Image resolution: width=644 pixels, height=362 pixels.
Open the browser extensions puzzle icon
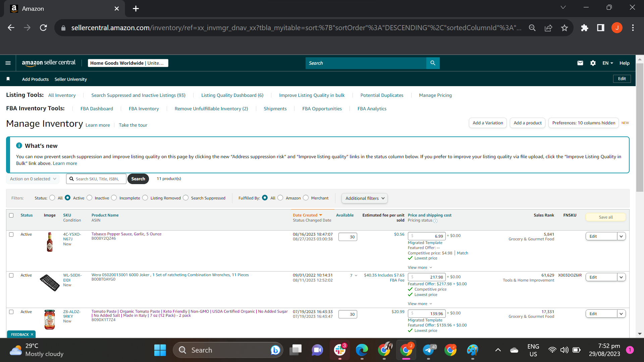(585, 28)
